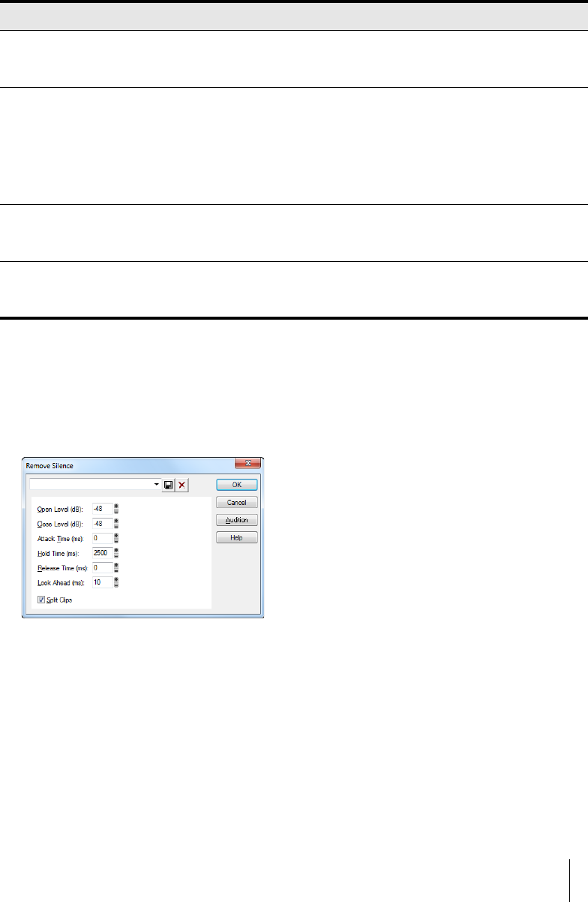
Task: Focus the Open Level (dB) value field
Action: 102,508
